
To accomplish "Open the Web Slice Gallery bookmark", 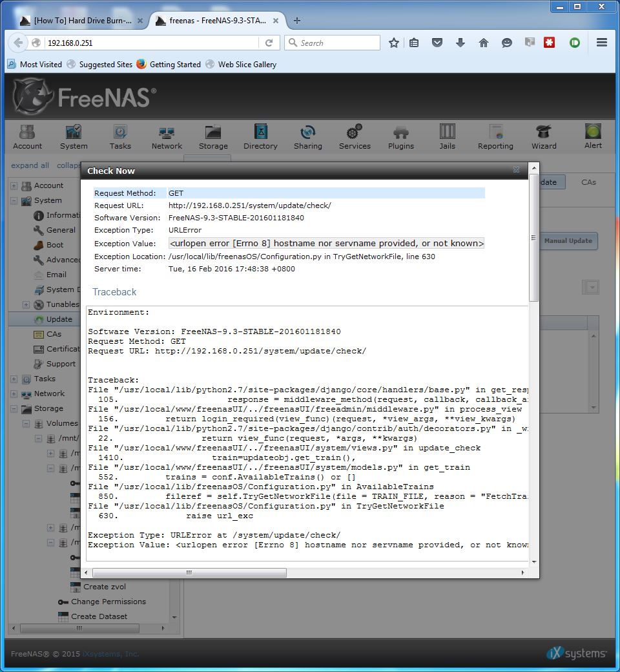I will 242,64.
